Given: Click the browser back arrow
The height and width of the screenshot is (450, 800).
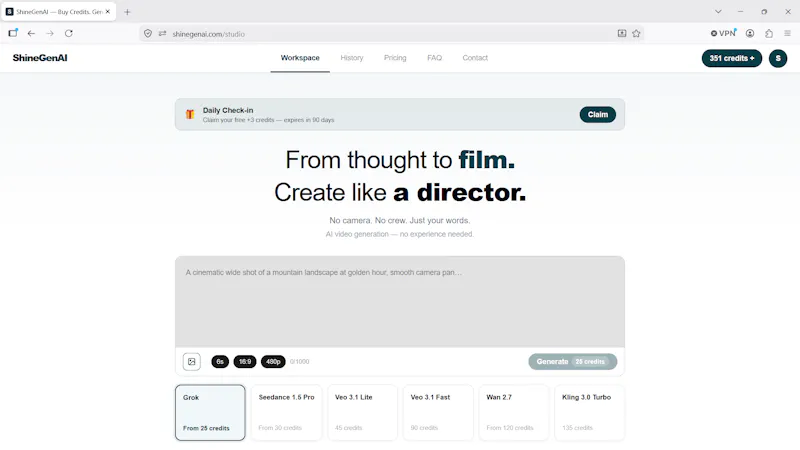Looking at the screenshot, I should click(31, 34).
